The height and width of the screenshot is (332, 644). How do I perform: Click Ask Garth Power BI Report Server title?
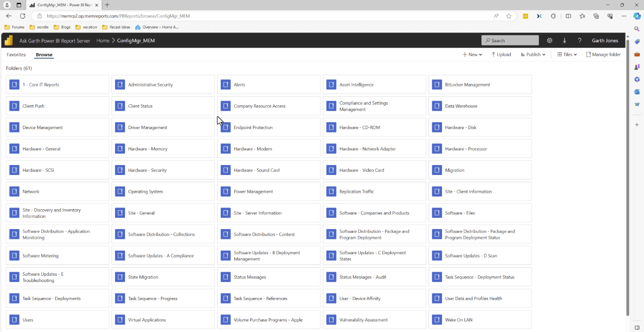pyautogui.click(x=55, y=40)
